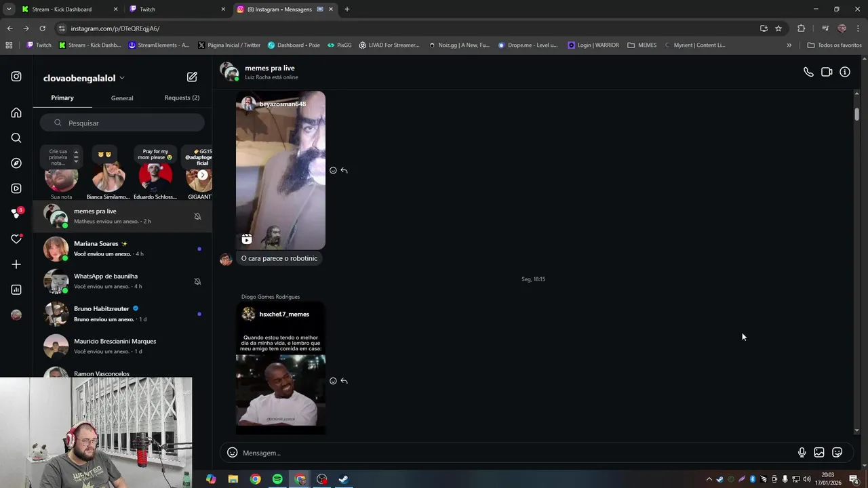Image resolution: width=868 pixels, height=488 pixels.
Task: Open WhatsApp de baunilha conversation
Action: click(x=123, y=281)
